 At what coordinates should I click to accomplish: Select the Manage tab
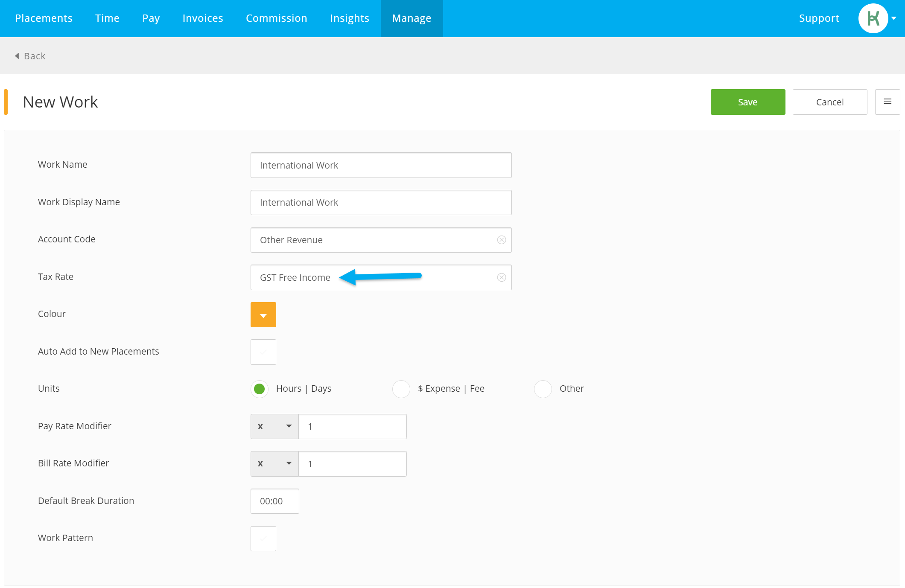412,18
